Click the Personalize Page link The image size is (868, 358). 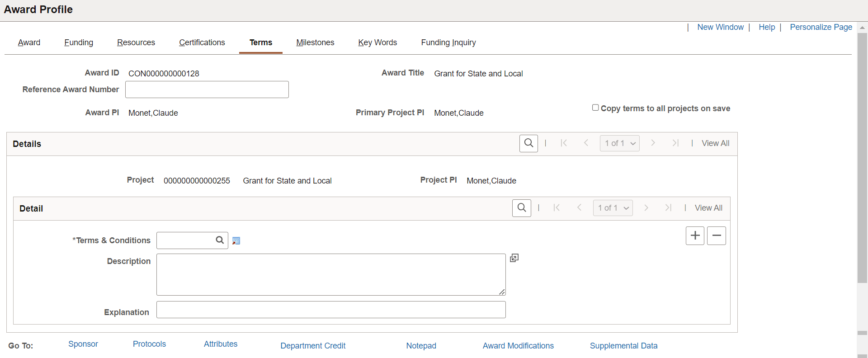click(821, 27)
